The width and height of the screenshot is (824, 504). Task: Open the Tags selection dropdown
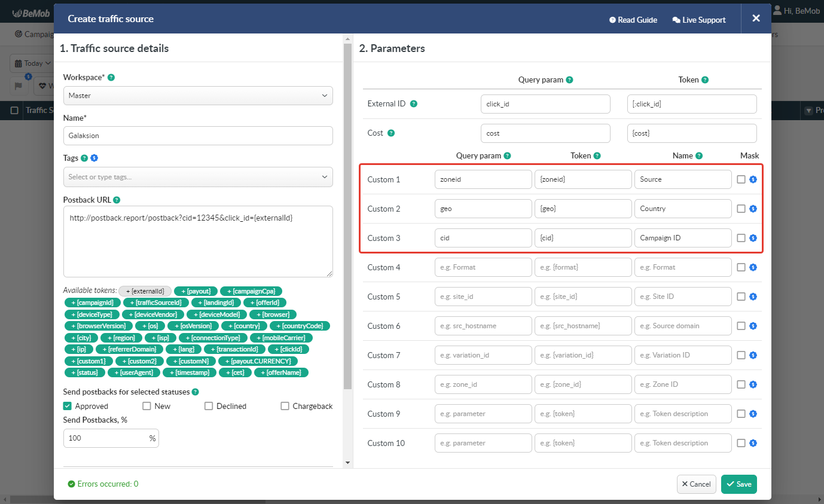coord(198,177)
